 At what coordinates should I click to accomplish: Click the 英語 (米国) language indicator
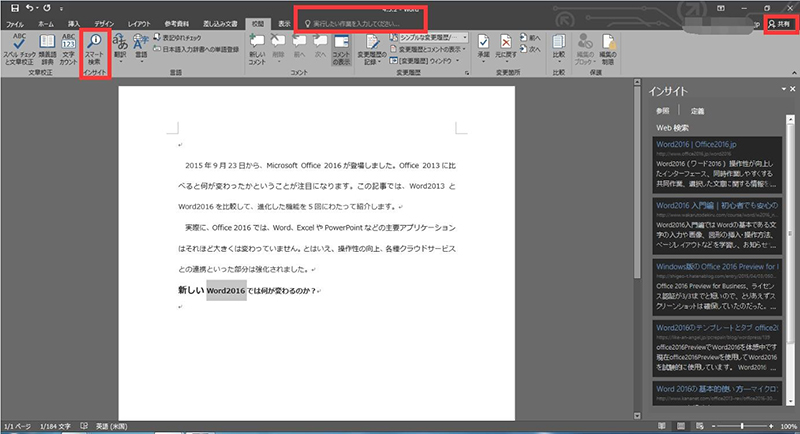(112, 426)
